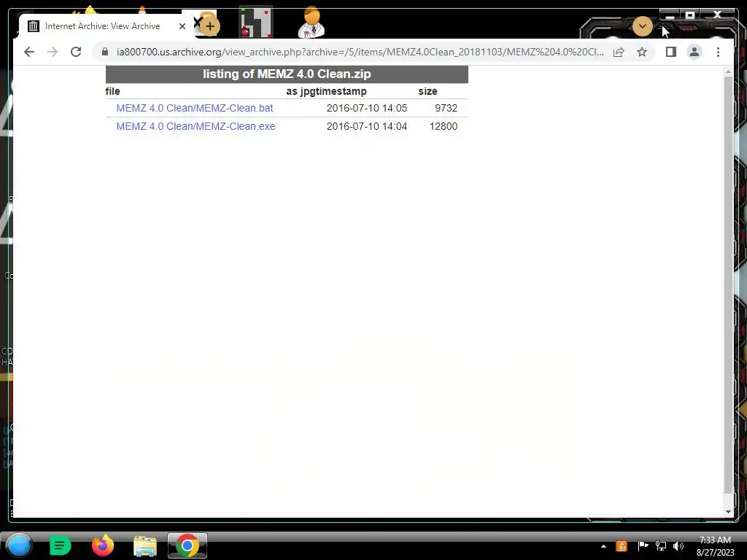Bookmark this page with the star
The image size is (747, 560).
pyautogui.click(x=642, y=52)
